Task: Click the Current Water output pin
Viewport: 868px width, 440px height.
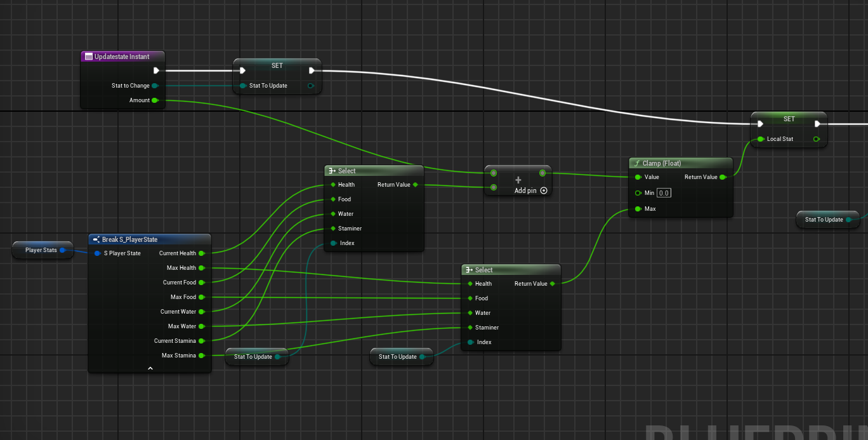Action: 202,312
